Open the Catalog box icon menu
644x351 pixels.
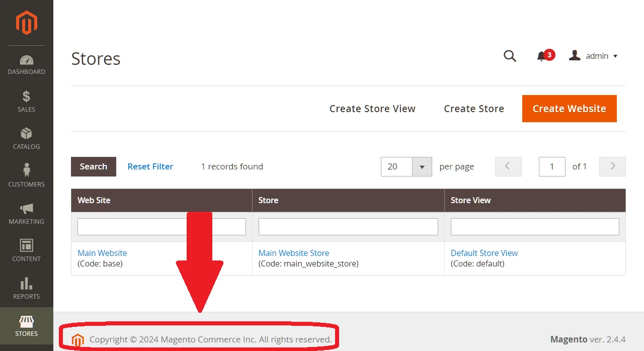[x=26, y=139]
